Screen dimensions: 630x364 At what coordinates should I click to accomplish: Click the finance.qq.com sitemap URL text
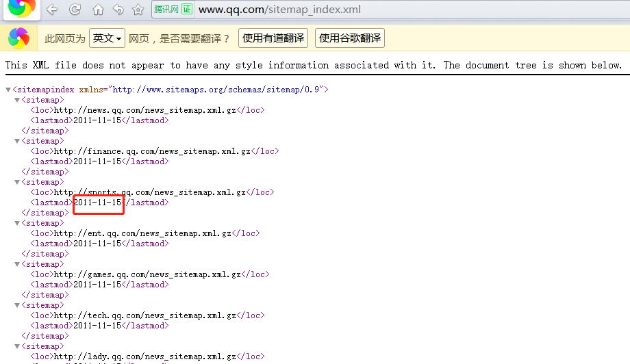(152, 151)
